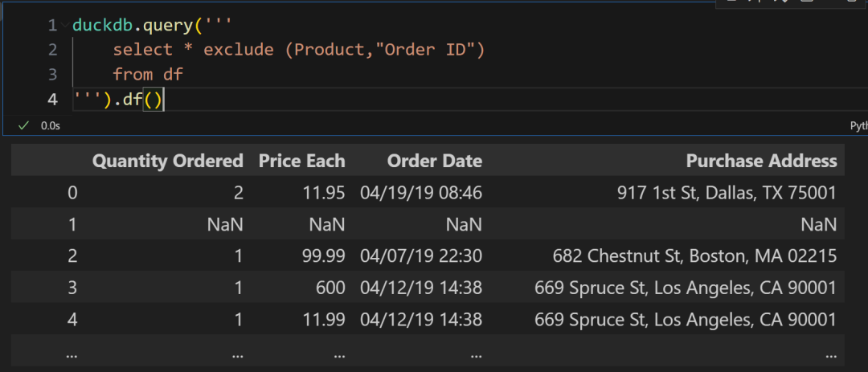868x372 pixels.
Task: Select the Boston, MA 02215 address cell
Action: (x=694, y=256)
